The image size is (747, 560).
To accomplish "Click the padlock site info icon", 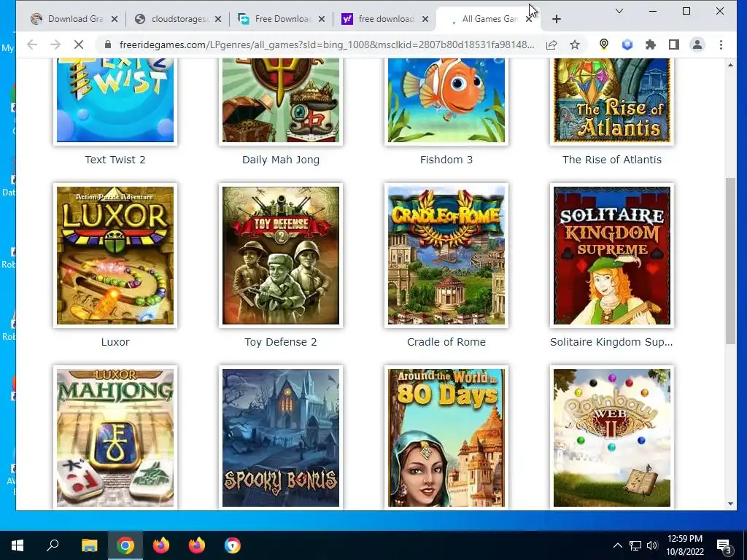I will 108,44.
